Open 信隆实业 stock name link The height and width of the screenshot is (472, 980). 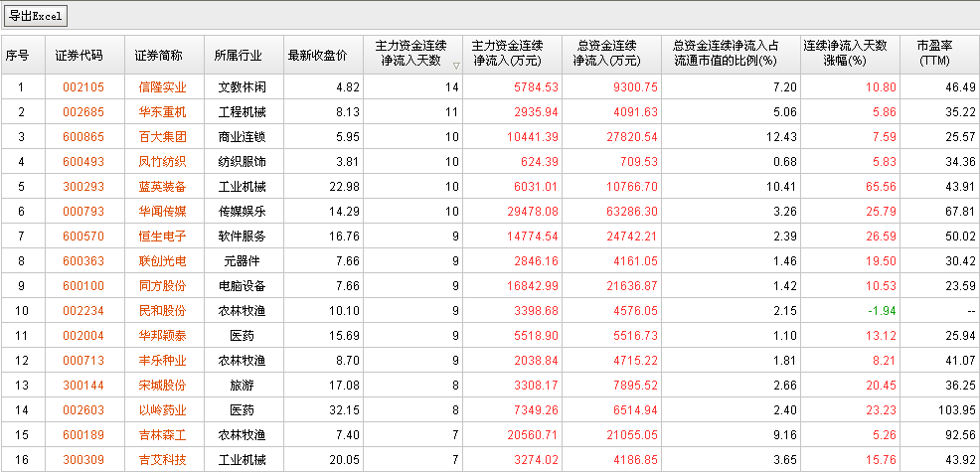click(x=162, y=87)
